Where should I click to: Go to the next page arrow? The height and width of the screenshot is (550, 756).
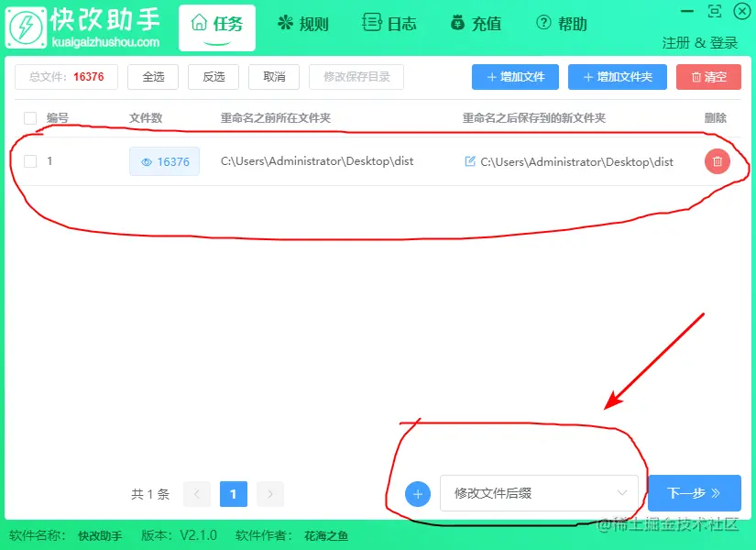(x=270, y=494)
